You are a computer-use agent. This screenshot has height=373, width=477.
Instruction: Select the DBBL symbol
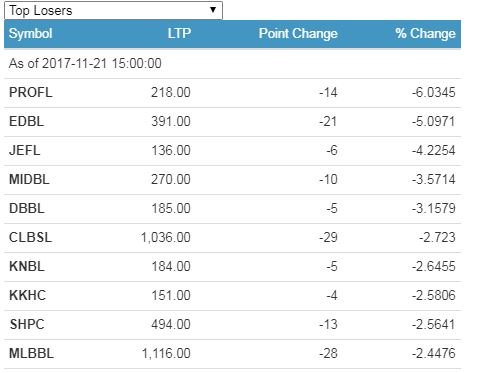point(27,208)
